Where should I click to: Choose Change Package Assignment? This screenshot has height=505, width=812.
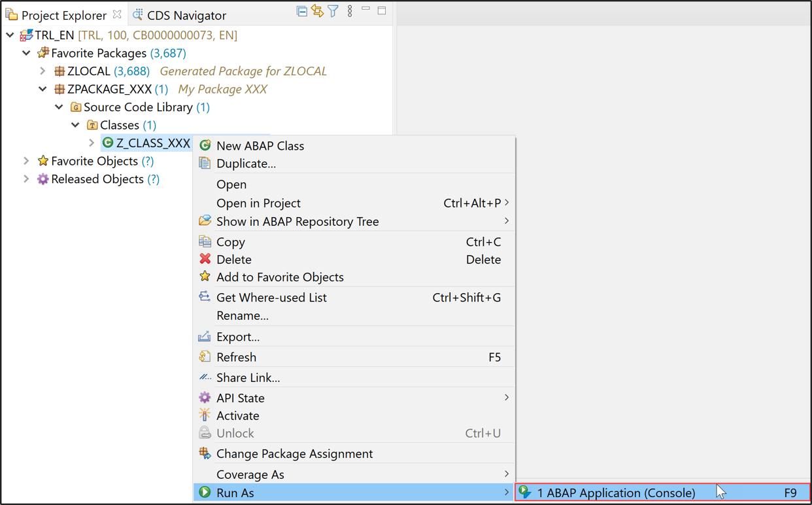(354, 453)
